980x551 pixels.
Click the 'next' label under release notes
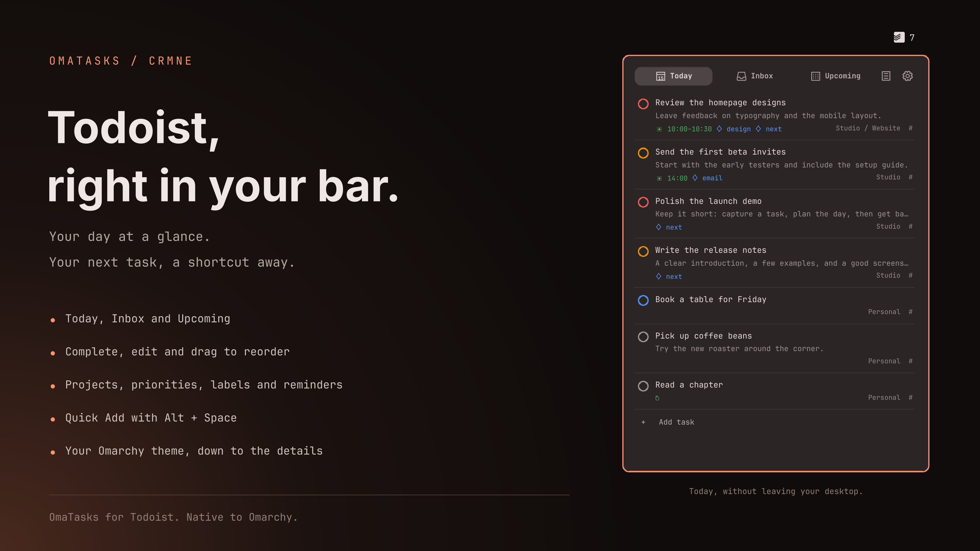(674, 276)
